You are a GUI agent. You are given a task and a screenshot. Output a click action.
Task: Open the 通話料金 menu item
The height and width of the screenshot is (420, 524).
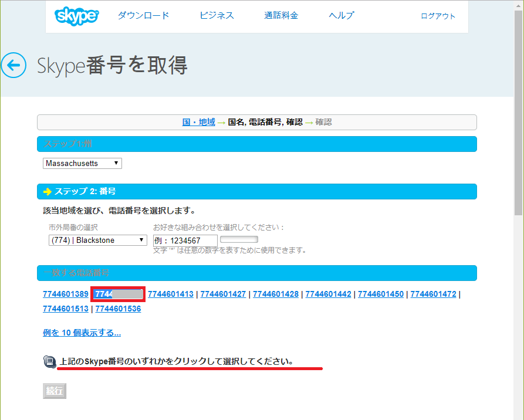tap(281, 15)
